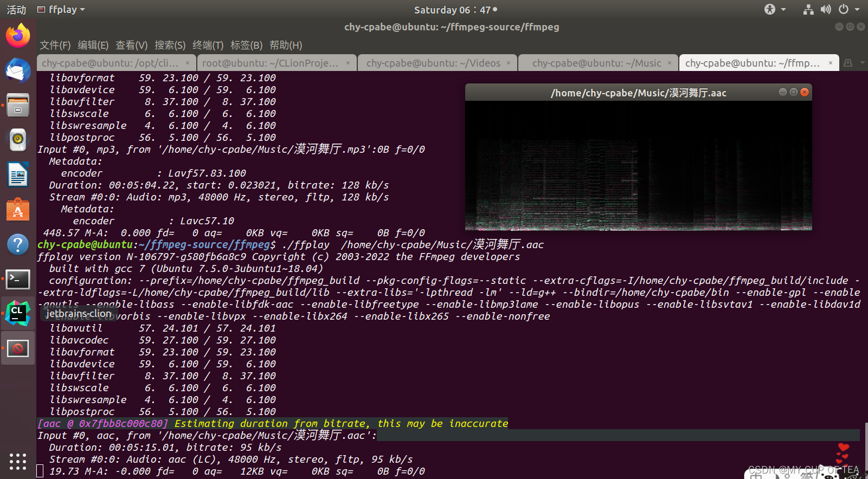Open the Saturday 06:47 clock calendar
Image resolution: width=868 pixels, height=479 pixels.
(x=455, y=10)
